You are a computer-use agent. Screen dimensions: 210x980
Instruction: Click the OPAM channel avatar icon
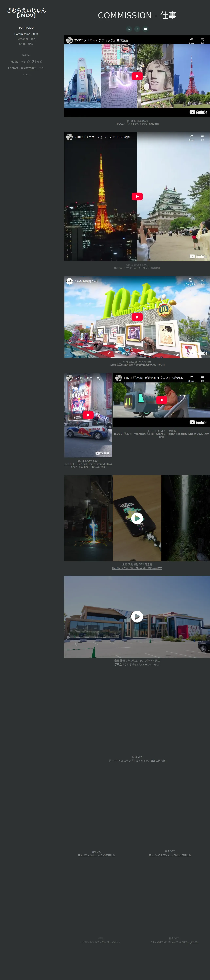pyautogui.click(x=69, y=281)
